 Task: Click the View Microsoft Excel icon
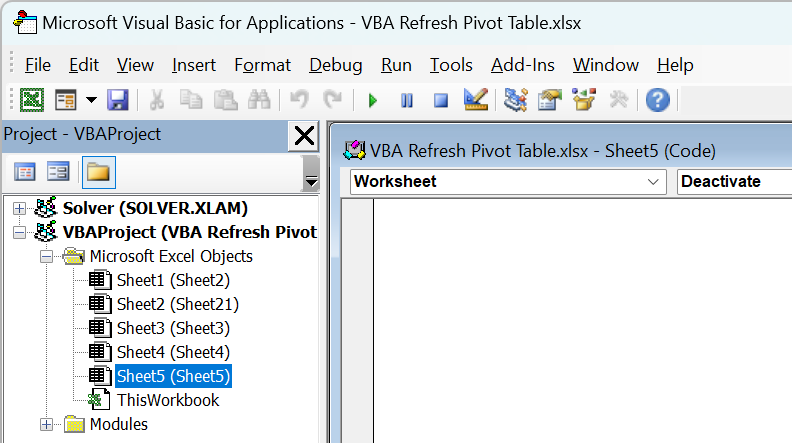32,100
